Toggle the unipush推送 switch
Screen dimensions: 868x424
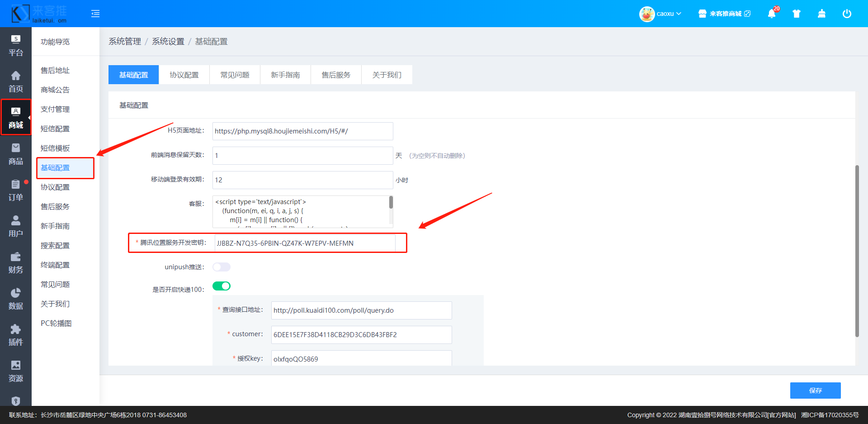pyautogui.click(x=222, y=267)
